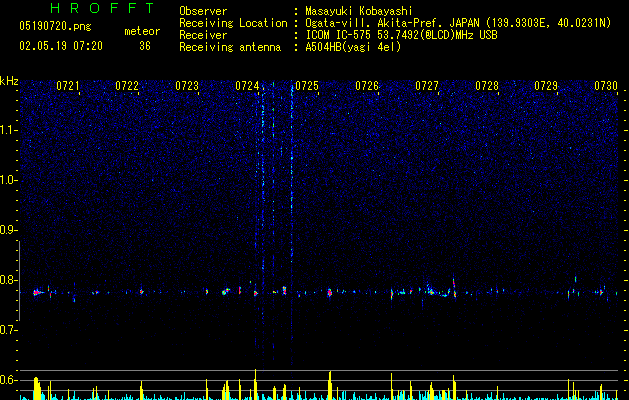Click time marker 0723
The image size is (629, 400).
[x=187, y=86]
